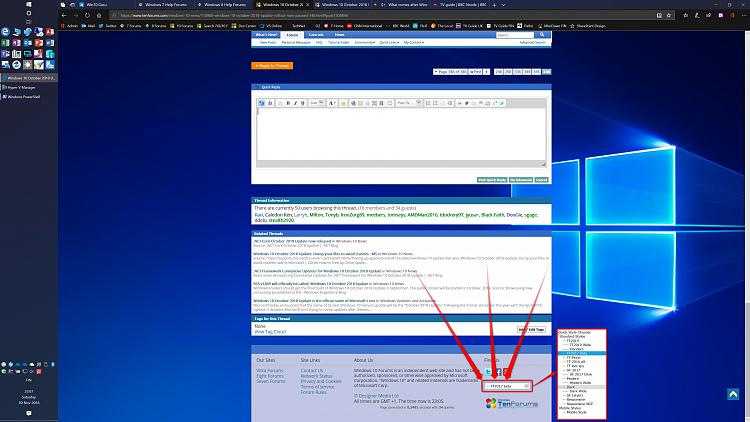
Task: Go to page 345 in pagination
Action: [x=537, y=72]
